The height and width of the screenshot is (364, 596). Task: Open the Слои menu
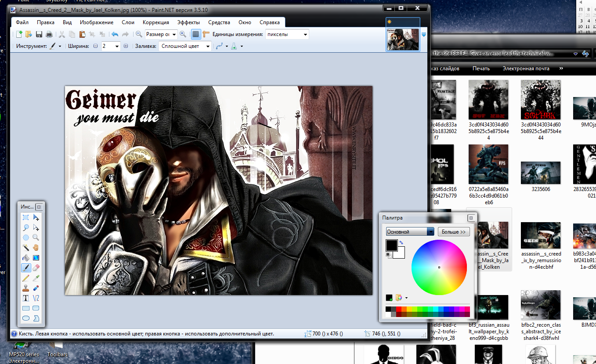tap(128, 22)
